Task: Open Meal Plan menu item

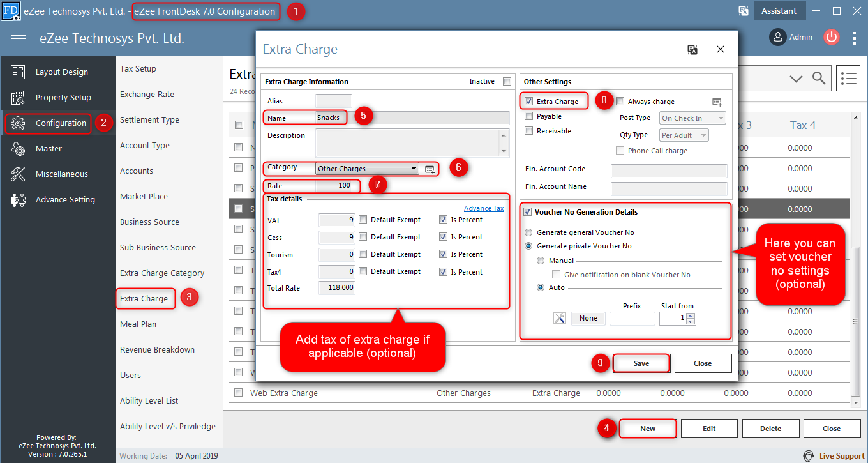Action: click(x=138, y=324)
